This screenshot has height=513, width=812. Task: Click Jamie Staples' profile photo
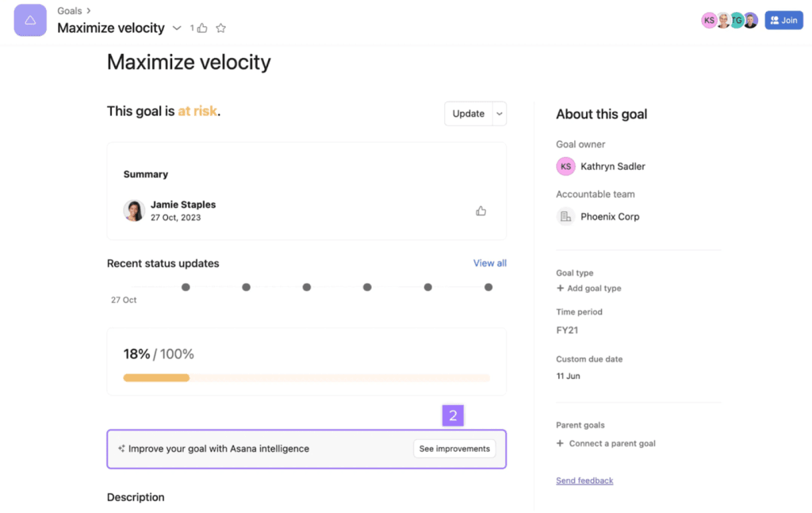point(134,210)
